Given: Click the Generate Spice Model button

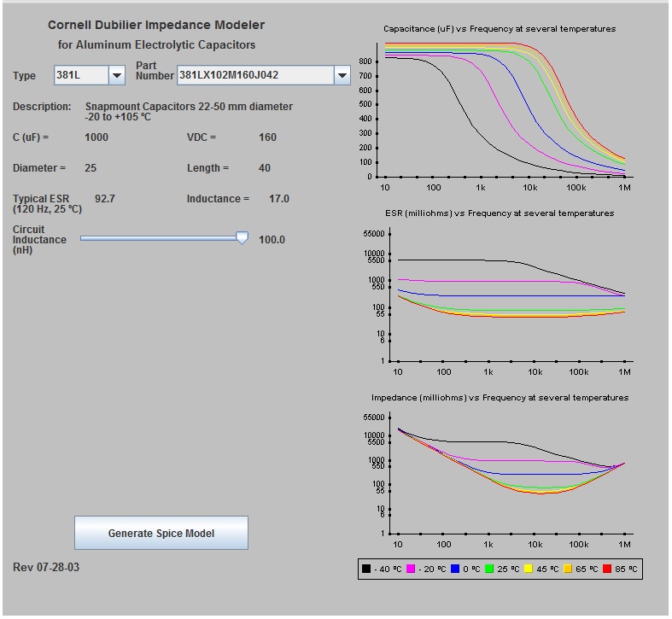Looking at the screenshot, I should pos(161,533).
